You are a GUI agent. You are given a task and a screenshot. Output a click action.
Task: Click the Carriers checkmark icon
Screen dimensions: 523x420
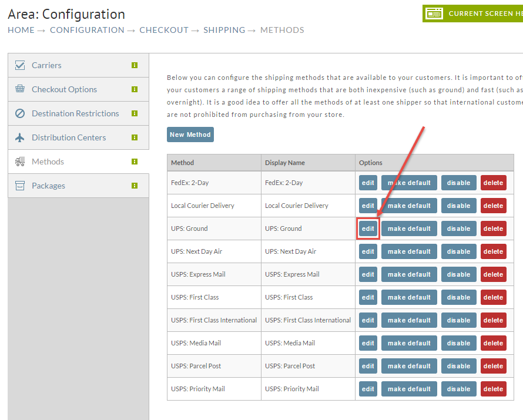tap(20, 65)
